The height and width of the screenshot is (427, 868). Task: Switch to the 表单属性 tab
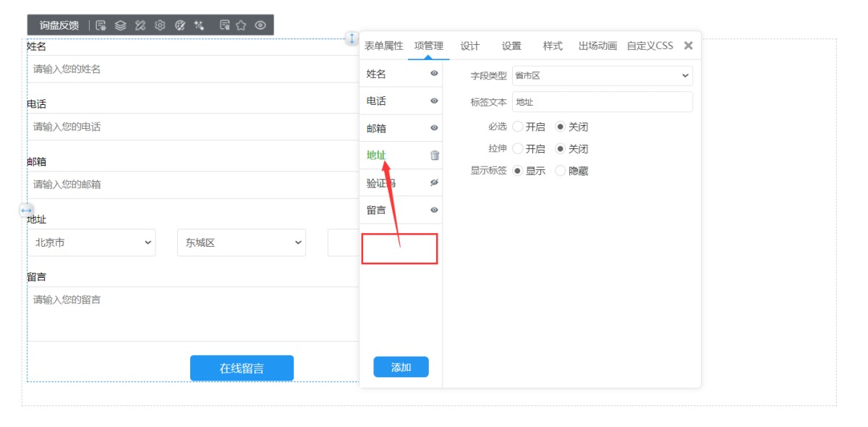[383, 46]
